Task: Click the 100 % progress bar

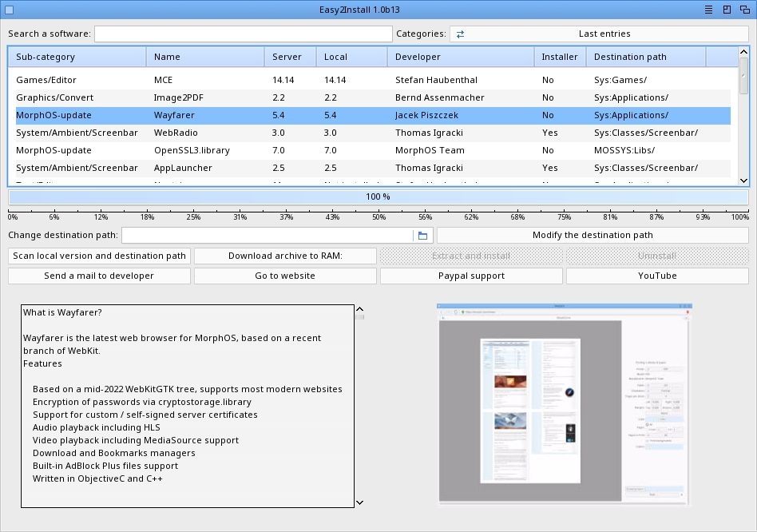Action: [378, 197]
